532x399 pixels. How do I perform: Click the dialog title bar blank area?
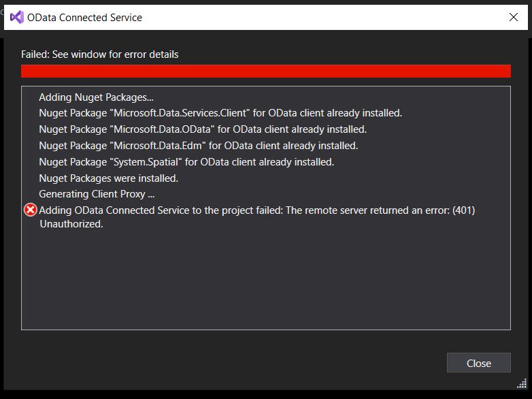click(322, 17)
